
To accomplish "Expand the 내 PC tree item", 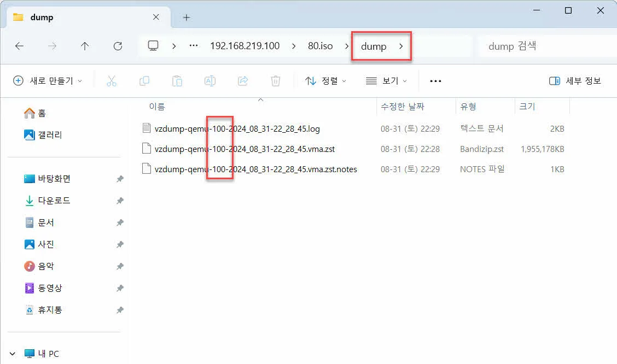I will pos(12,354).
